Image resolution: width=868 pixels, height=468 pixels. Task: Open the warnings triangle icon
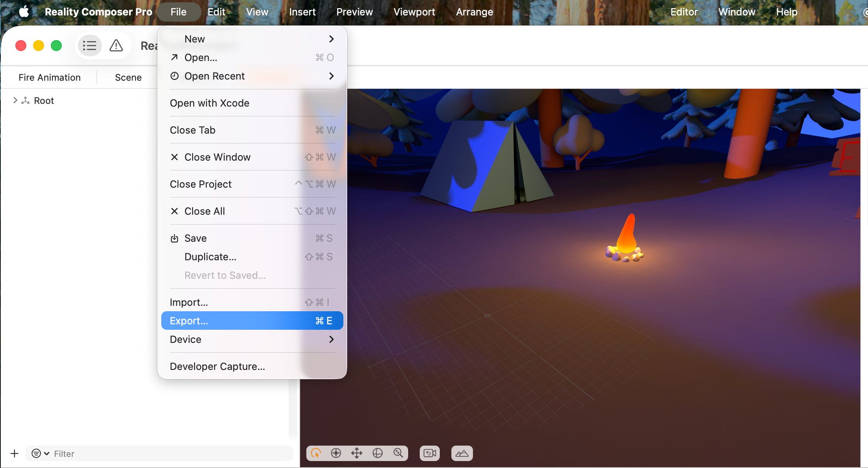tap(116, 46)
